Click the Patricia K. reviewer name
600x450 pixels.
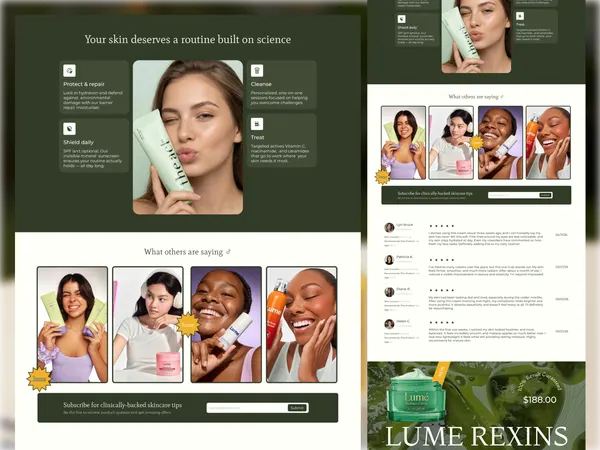pyautogui.click(x=404, y=257)
